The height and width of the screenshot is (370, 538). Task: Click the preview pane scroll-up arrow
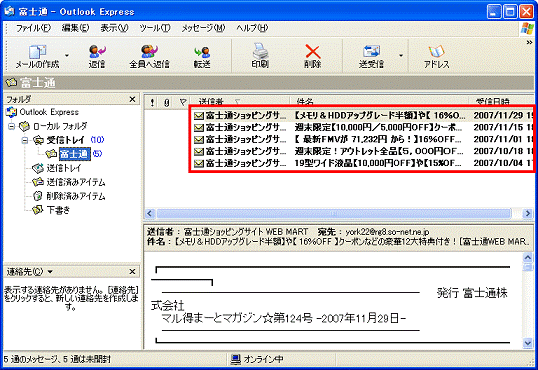(528, 257)
